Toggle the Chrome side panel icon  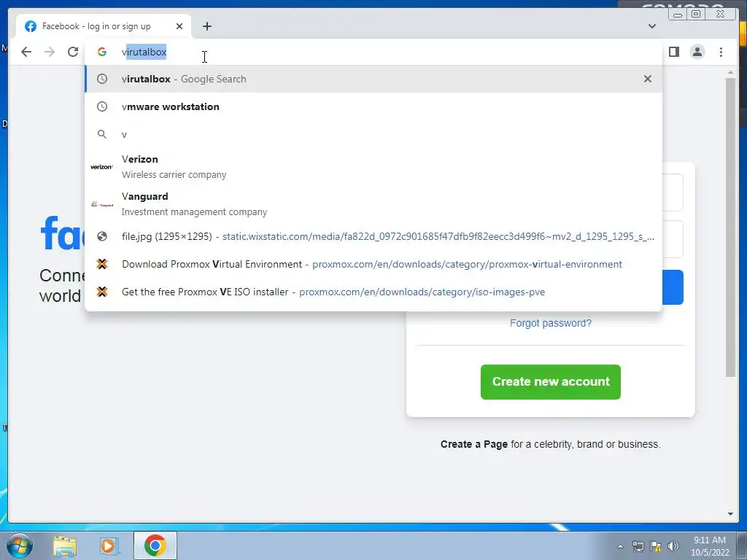click(673, 52)
